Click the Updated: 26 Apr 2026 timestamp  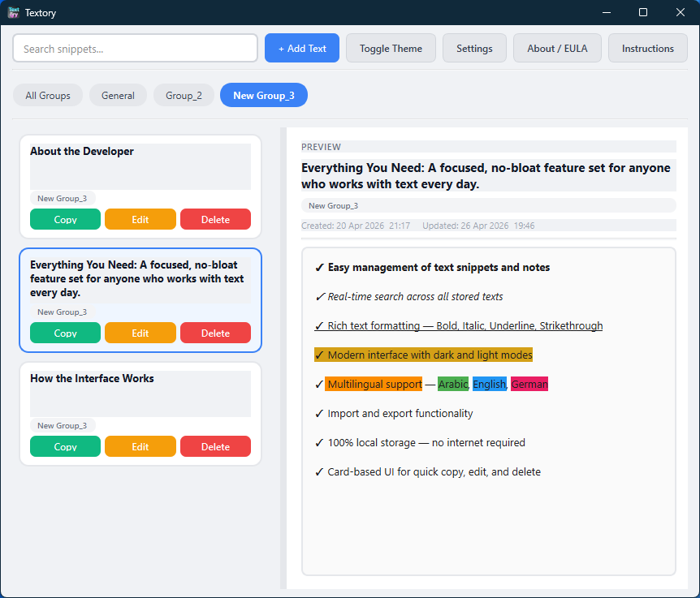(x=478, y=226)
